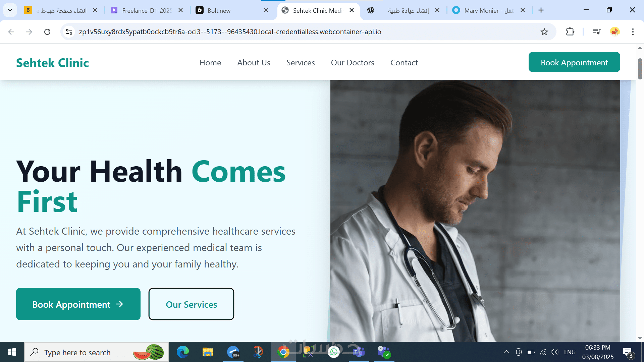Go back with the browser back arrow
The image size is (644, 362).
tap(11, 32)
